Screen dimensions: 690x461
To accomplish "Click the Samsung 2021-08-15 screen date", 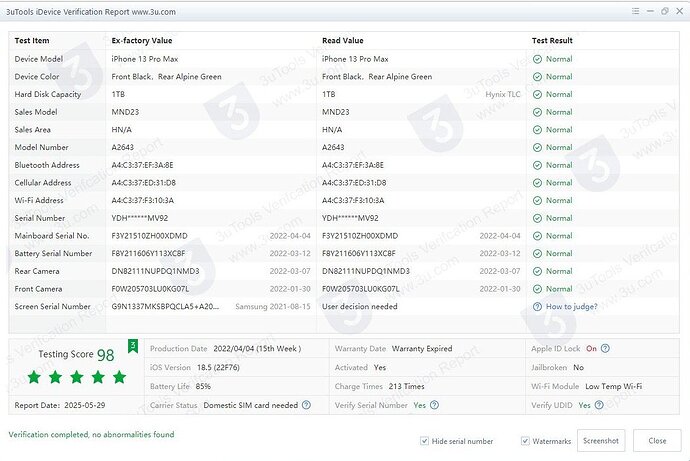I will 273,307.
